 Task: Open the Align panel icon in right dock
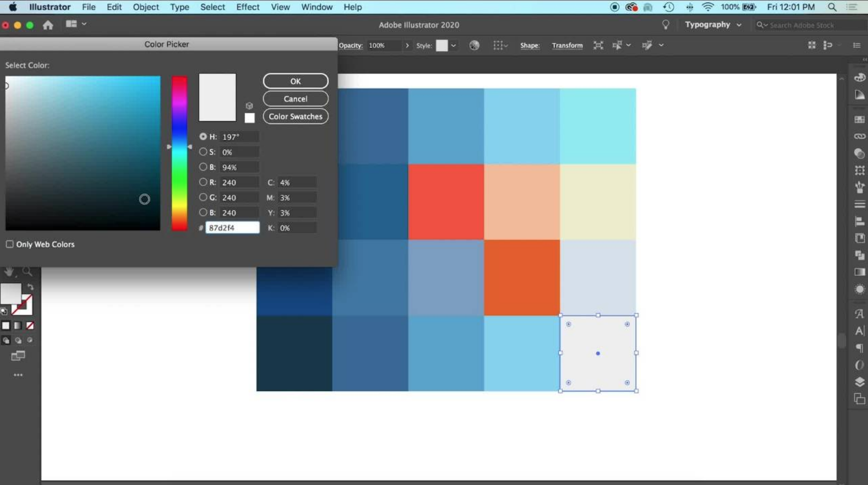tap(859, 221)
